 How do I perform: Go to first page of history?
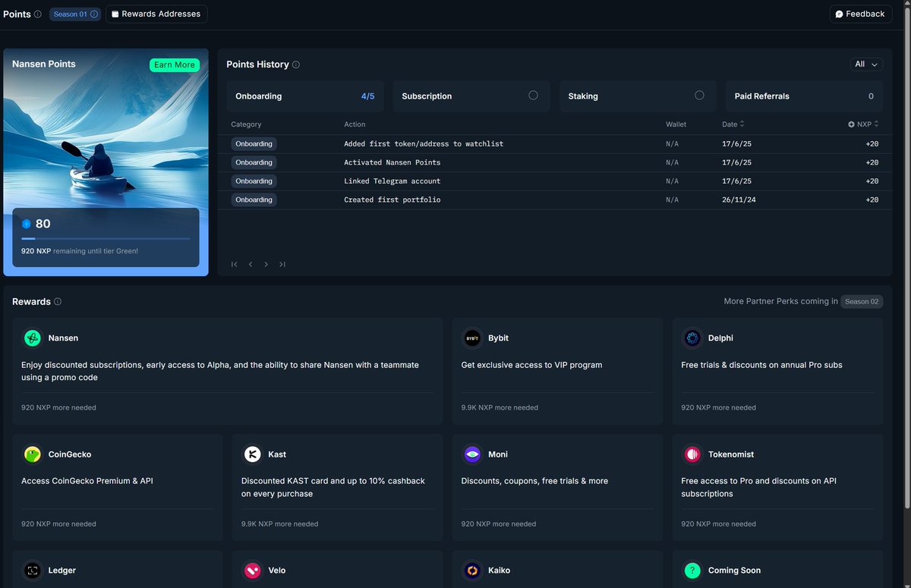pos(235,264)
